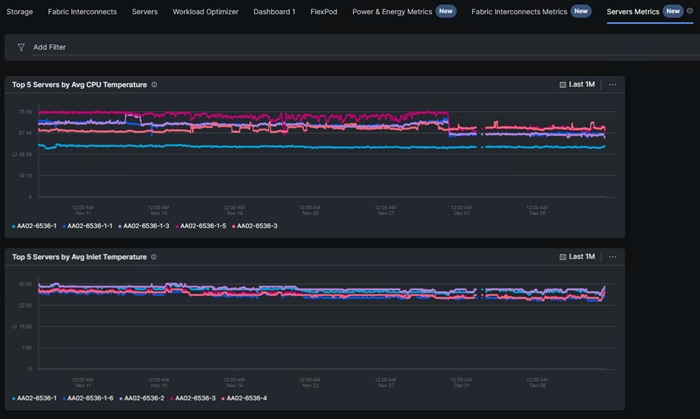This screenshot has width=700, height=419.
Task: Open the Power & Energy Metrics tab
Action: [x=392, y=12]
